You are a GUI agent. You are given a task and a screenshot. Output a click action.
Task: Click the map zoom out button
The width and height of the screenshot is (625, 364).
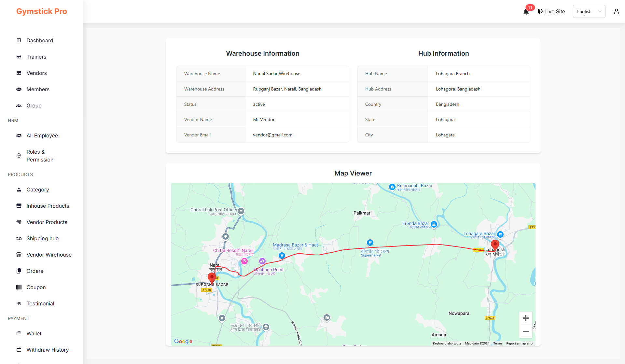[x=525, y=331]
